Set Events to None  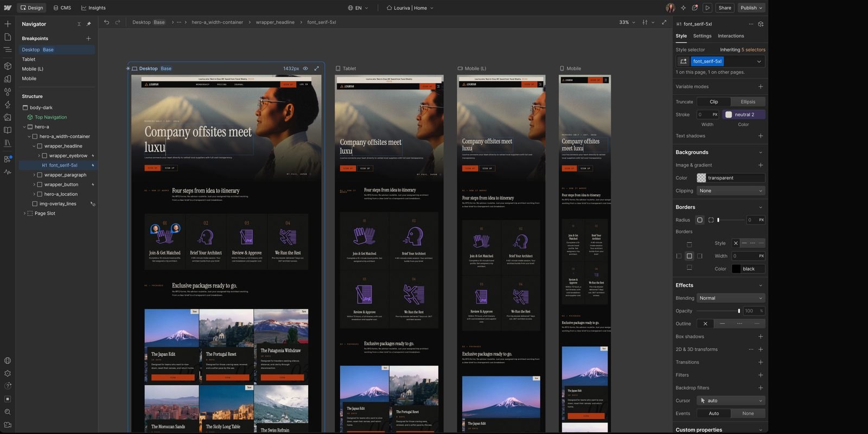(x=748, y=413)
